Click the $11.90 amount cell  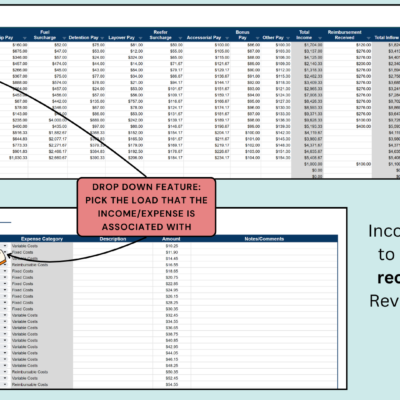tap(172, 252)
